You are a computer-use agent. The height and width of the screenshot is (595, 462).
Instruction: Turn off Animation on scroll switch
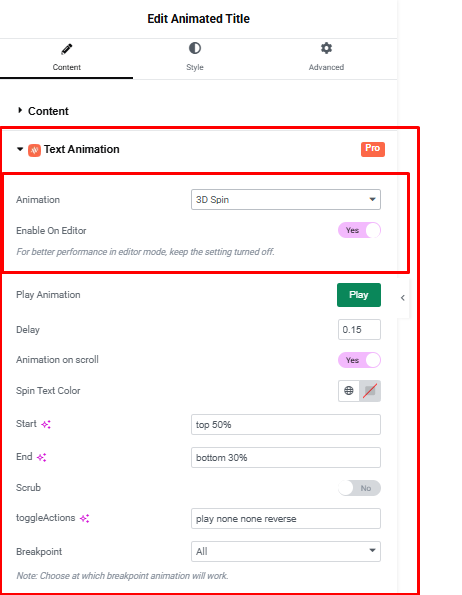(x=359, y=360)
